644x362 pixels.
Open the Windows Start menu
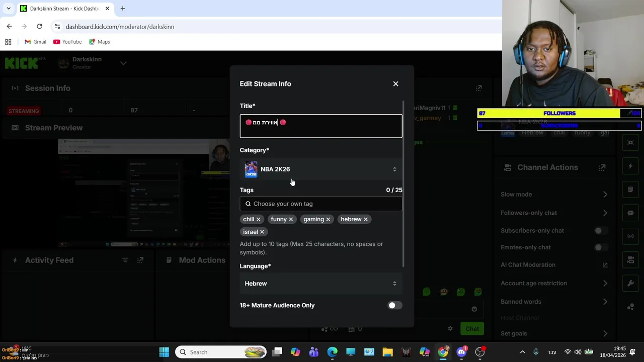point(164,352)
